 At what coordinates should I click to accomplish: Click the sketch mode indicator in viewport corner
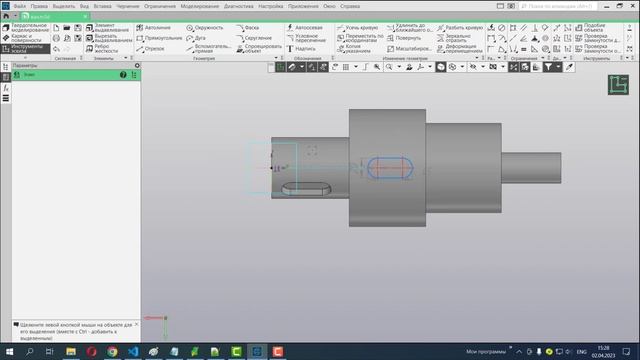click(x=618, y=85)
